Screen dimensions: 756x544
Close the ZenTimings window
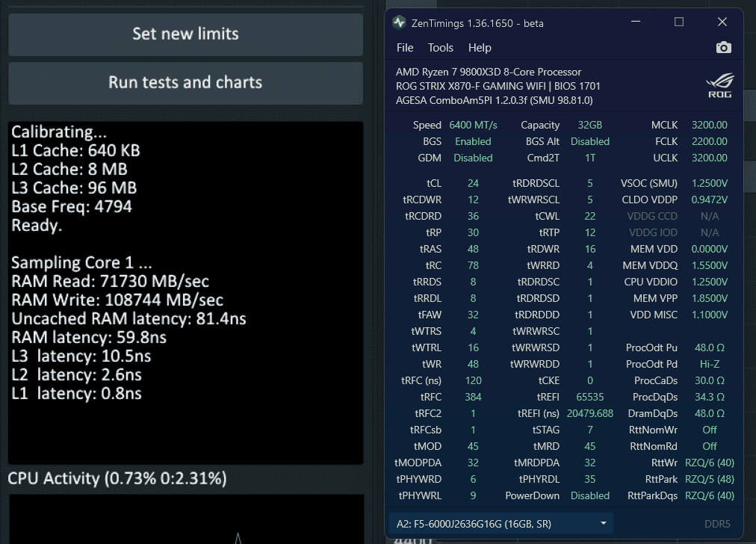click(x=722, y=22)
